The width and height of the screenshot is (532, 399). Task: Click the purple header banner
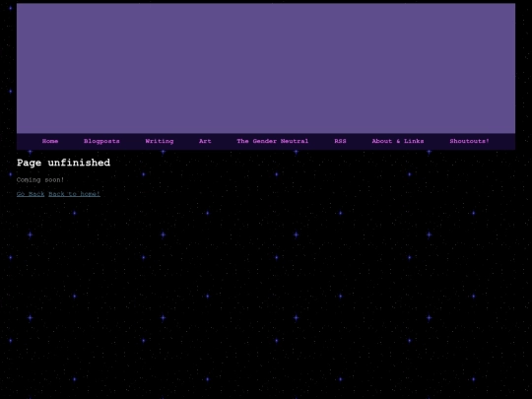266,68
